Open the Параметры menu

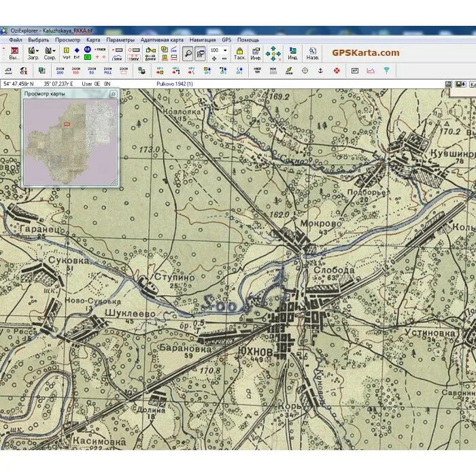coord(120,39)
